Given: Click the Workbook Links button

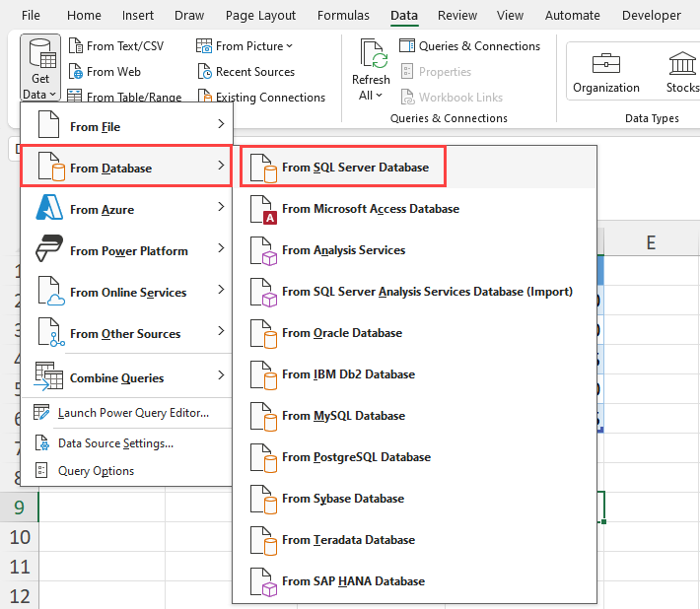Looking at the screenshot, I should 452,97.
